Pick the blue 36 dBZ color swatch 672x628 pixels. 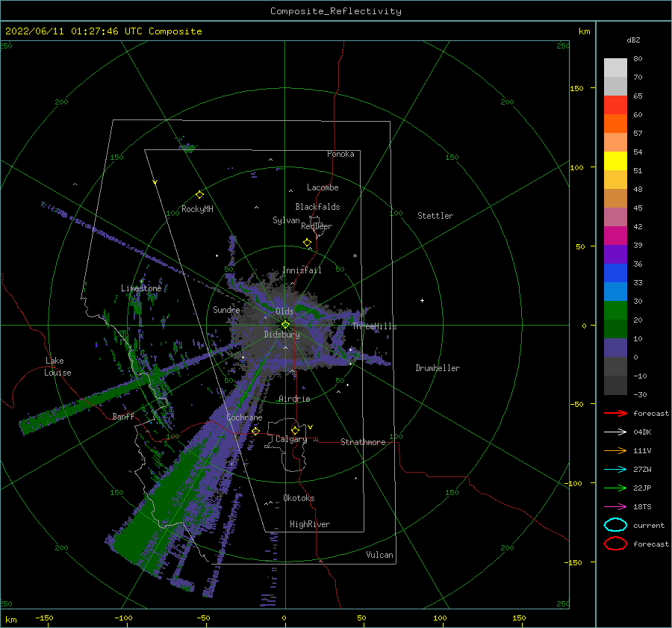tap(615, 273)
